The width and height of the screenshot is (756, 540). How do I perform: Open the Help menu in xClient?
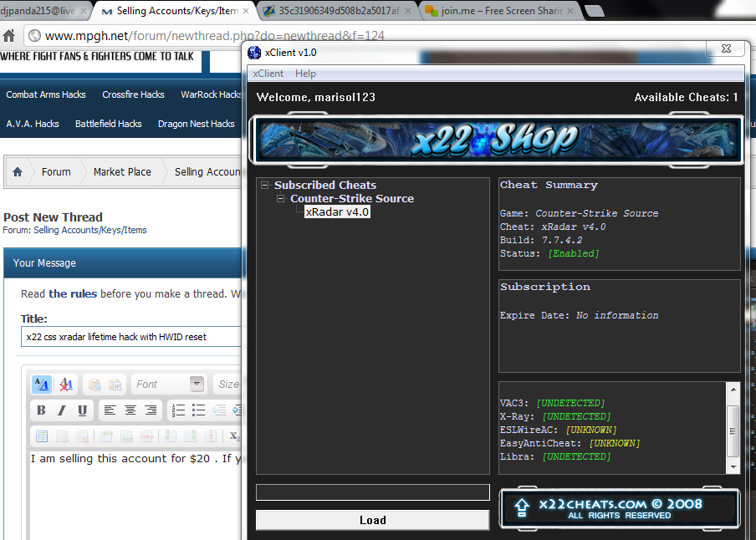pos(305,74)
